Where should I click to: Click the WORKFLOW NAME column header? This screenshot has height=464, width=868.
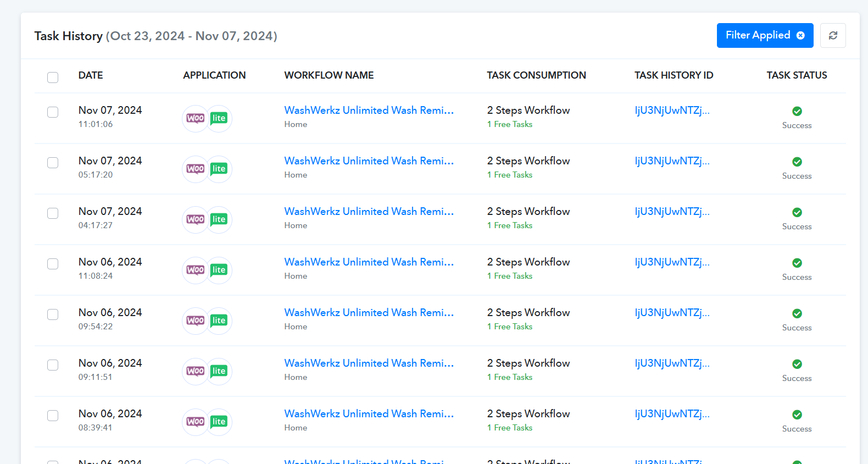point(329,75)
